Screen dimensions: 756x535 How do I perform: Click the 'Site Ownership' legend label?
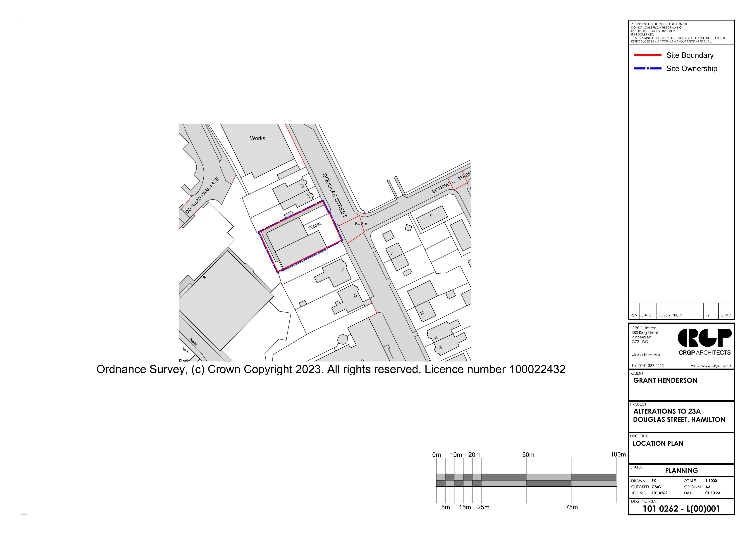click(x=691, y=69)
